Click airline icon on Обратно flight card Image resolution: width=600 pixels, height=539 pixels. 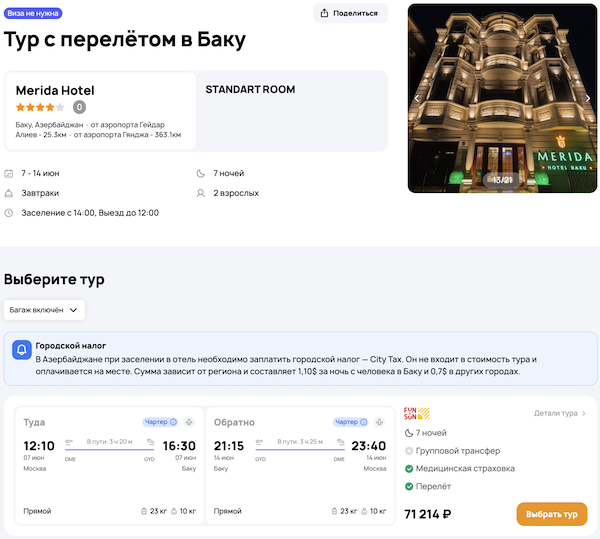(x=380, y=422)
